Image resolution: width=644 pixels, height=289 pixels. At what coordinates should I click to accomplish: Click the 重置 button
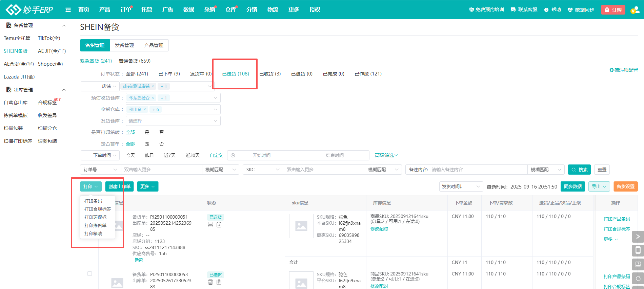(602, 170)
